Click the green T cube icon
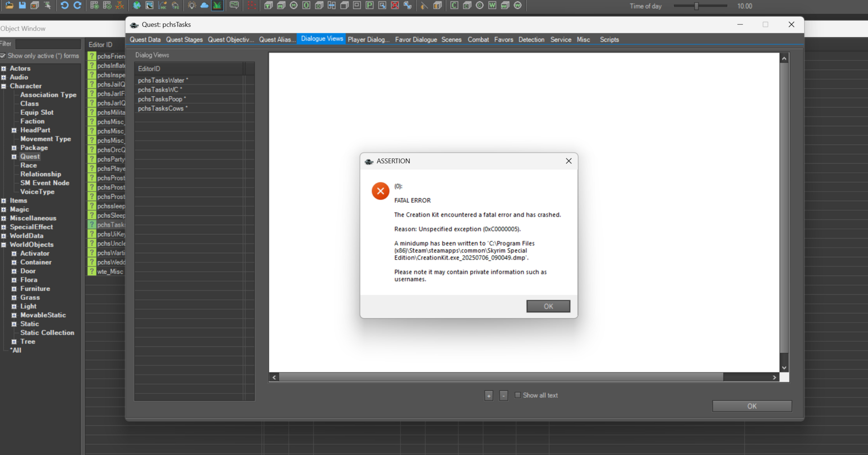 (x=269, y=5)
